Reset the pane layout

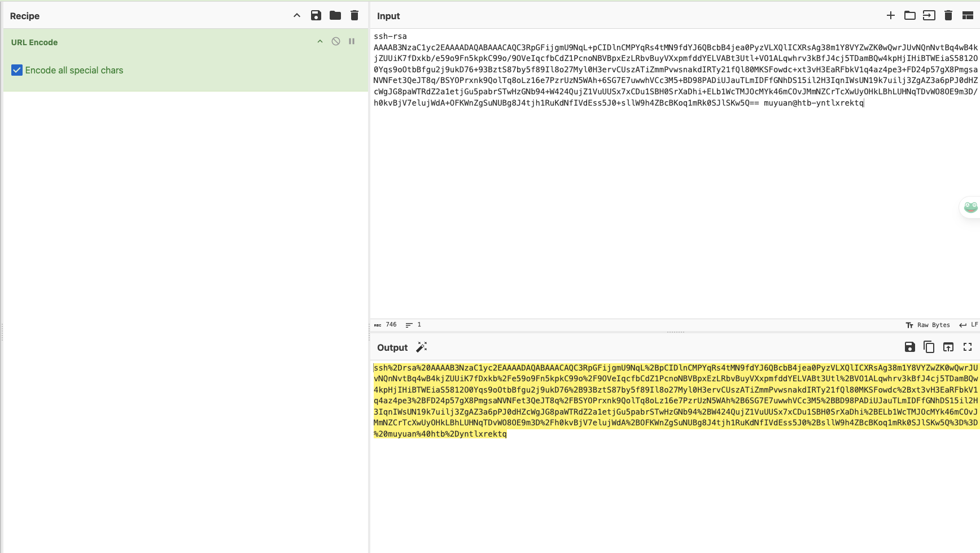coord(968,16)
